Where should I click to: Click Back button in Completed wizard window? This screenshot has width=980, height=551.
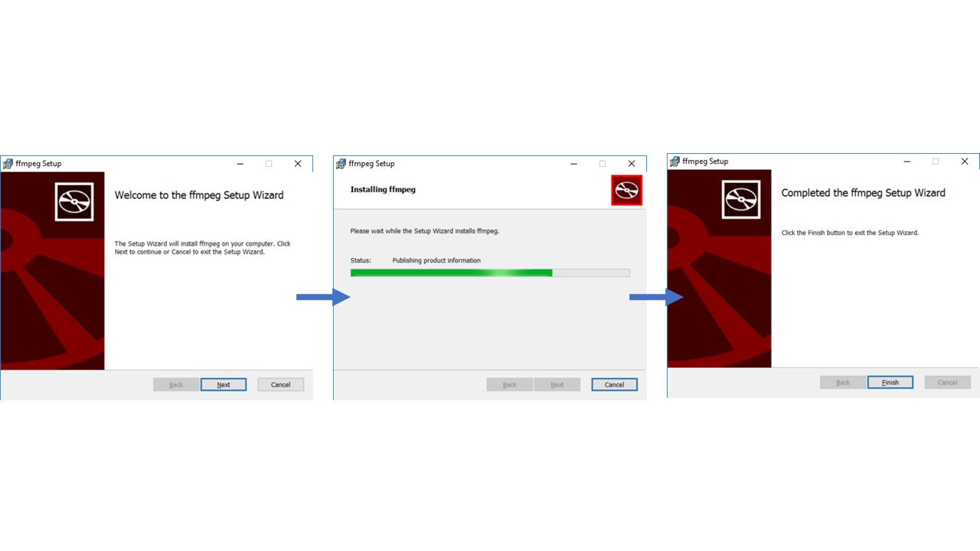(x=843, y=383)
